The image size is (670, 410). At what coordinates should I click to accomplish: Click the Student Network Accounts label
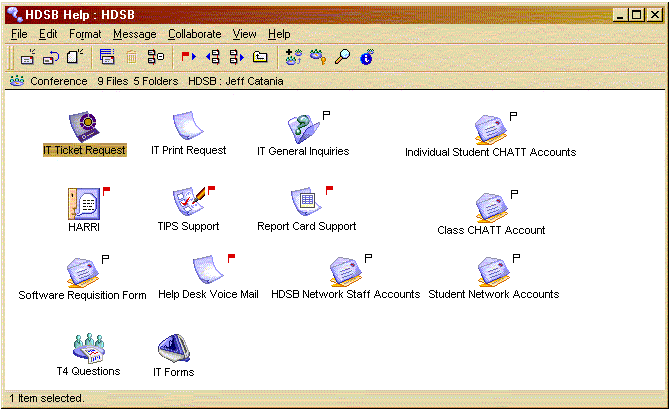493,295
